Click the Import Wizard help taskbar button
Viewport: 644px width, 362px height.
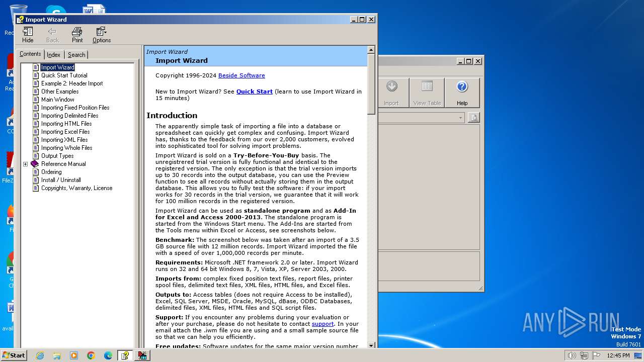125,355
